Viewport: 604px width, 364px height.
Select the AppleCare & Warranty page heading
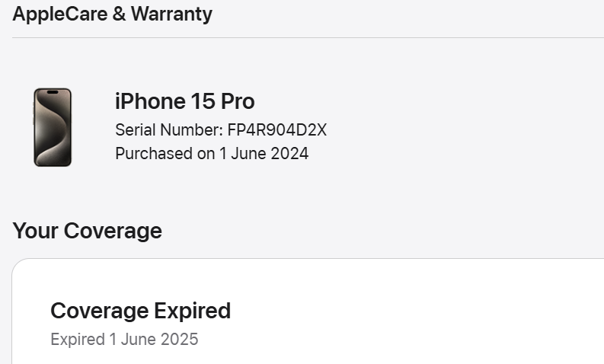coord(112,14)
